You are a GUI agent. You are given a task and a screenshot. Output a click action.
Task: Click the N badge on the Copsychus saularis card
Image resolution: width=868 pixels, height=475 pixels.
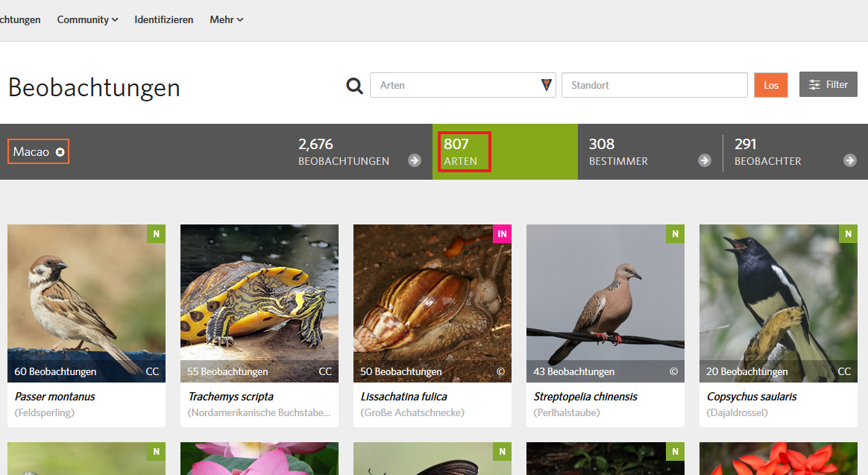848,233
